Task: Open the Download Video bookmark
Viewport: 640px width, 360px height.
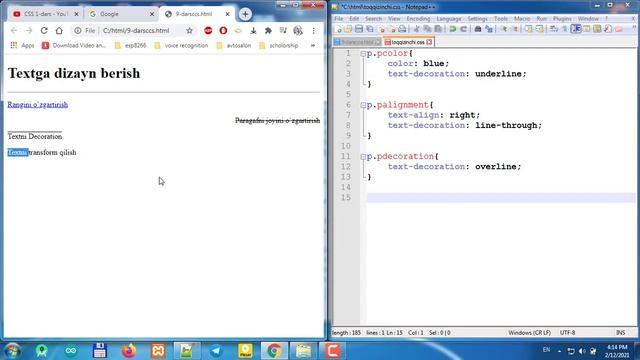Action: click(74, 45)
